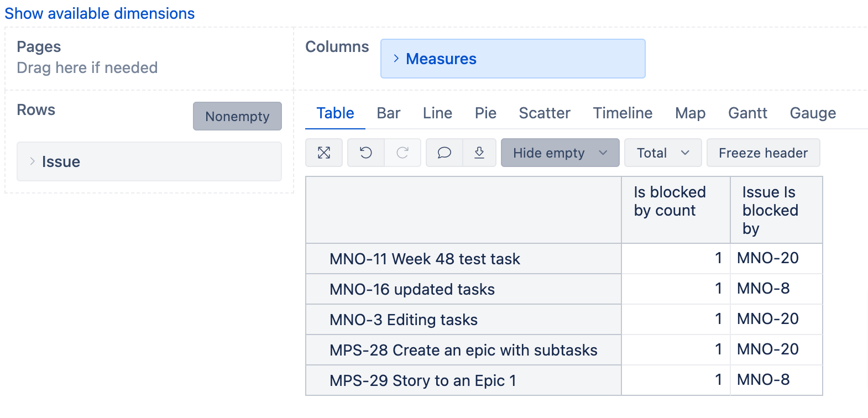
Task: Toggle the Nonempty rows button
Action: pos(237,116)
